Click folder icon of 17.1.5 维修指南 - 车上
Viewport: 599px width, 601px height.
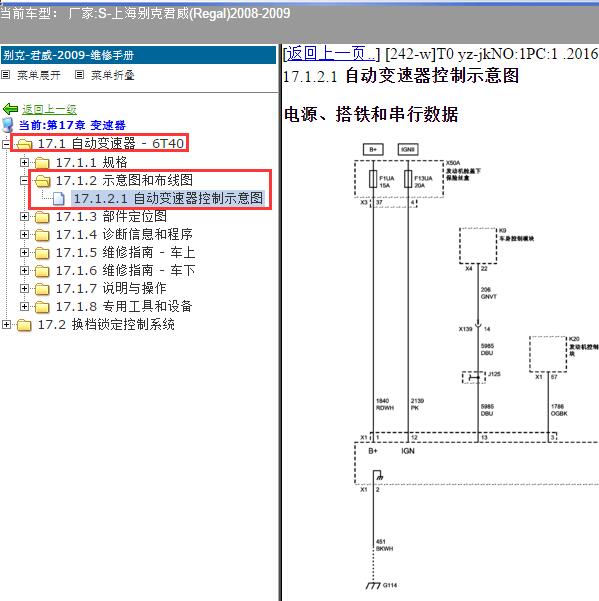(x=42, y=253)
